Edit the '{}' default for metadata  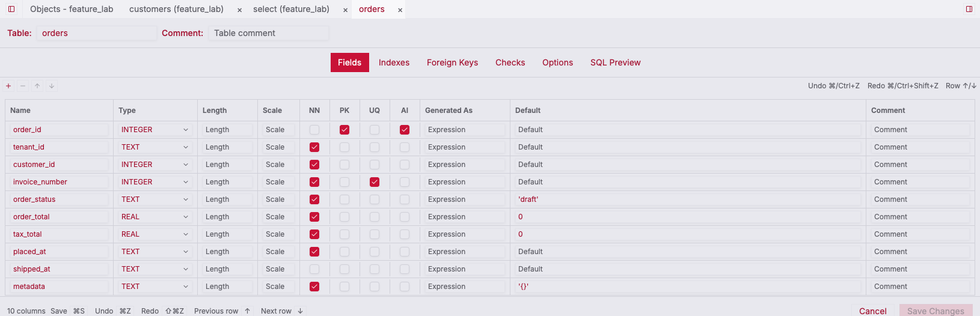(687, 287)
